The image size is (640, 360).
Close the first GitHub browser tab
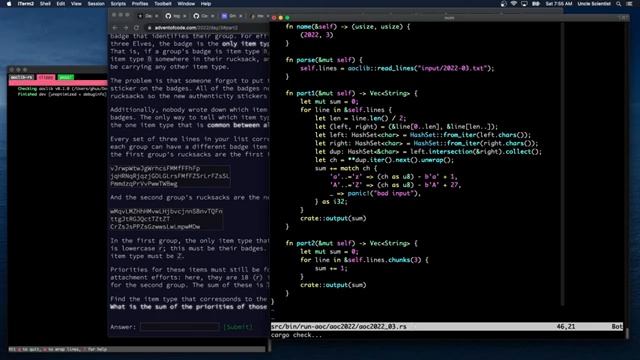(184, 16)
